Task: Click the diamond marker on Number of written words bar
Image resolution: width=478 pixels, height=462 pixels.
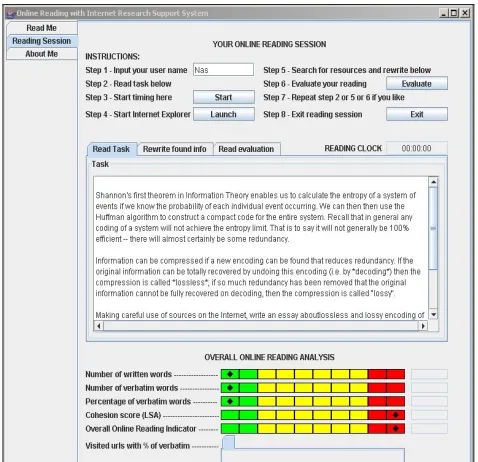Action: point(230,374)
